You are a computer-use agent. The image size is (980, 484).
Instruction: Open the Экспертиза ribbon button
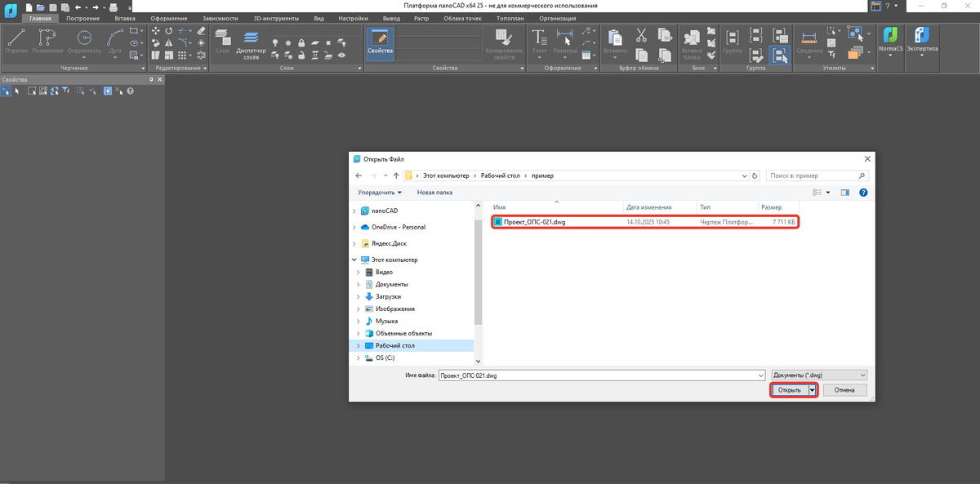pyautogui.click(x=923, y=41)
